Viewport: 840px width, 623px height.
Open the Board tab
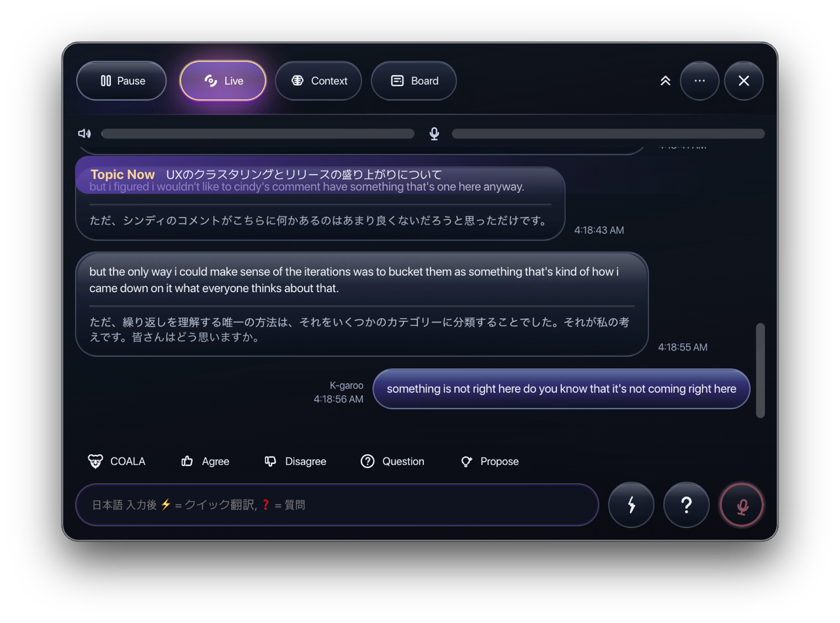pyautogui.click(x=413, y=81)
